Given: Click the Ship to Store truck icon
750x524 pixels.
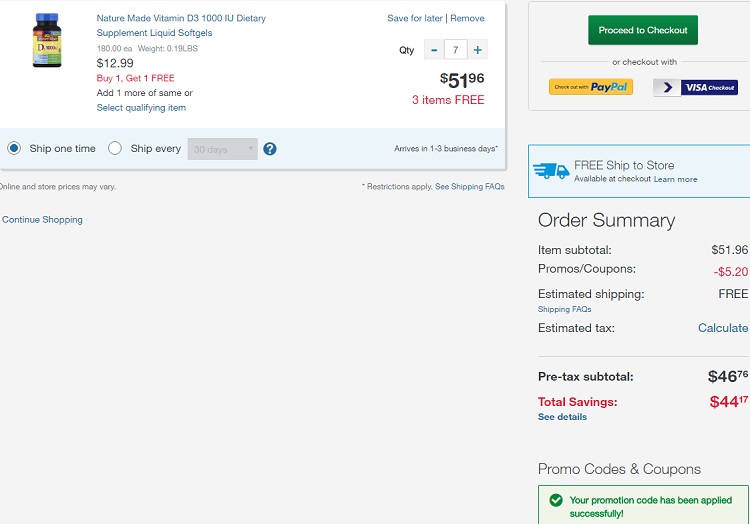Looking at the screenshot, I should pos(551,171).
